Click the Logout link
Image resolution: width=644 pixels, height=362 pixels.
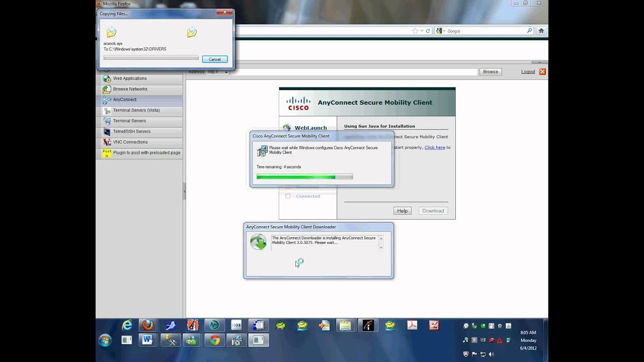click(528, 72)
